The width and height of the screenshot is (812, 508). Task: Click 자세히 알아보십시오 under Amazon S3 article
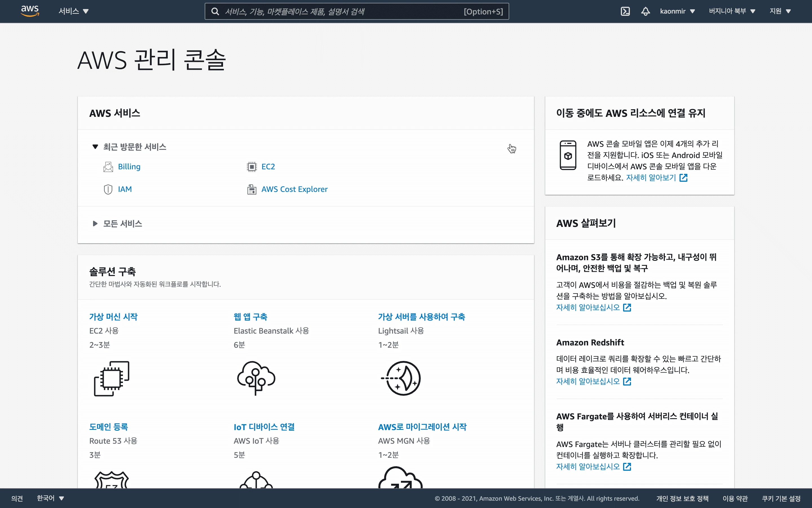pyautogui.click(x=588, y=307)
